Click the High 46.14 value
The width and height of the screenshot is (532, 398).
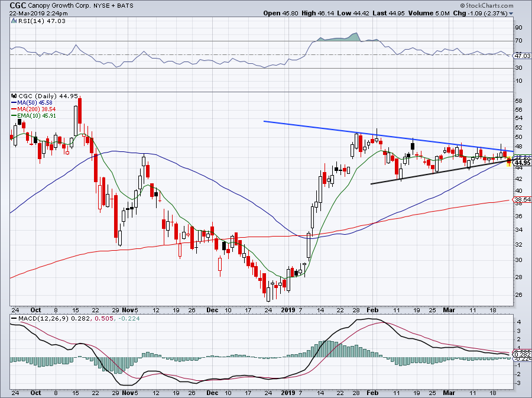click(318, 13)
